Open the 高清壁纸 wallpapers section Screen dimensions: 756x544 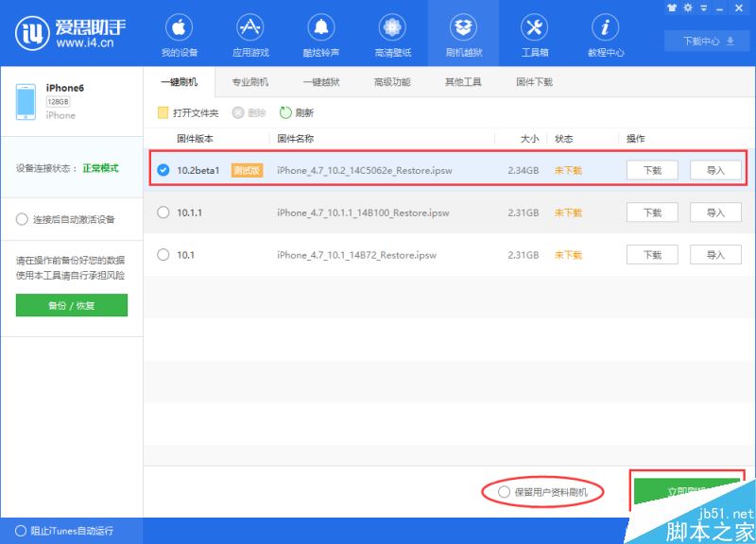click(x=392, y=35)
